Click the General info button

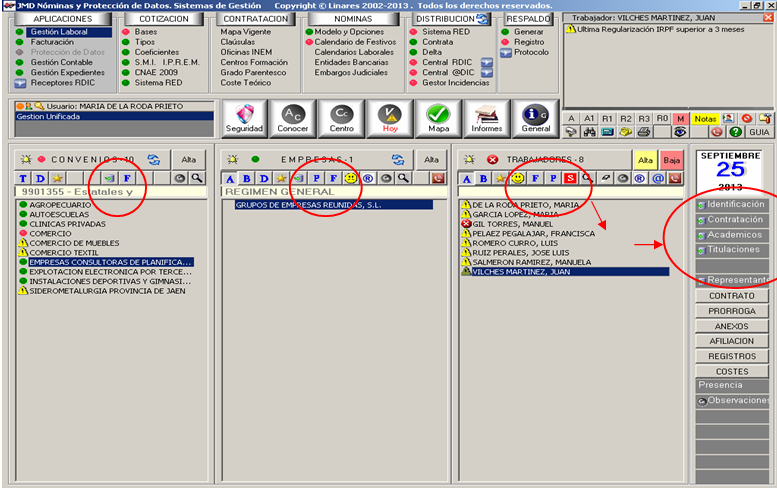pyautogui.click(x=536, y=118)
